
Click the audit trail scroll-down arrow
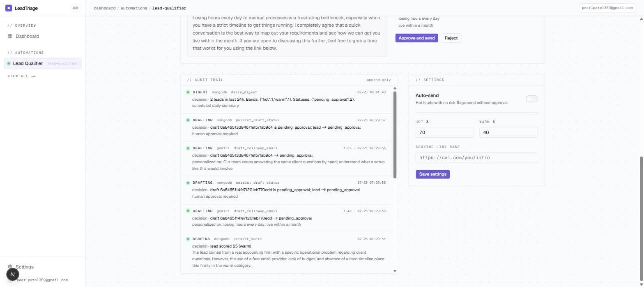(395, 271)
